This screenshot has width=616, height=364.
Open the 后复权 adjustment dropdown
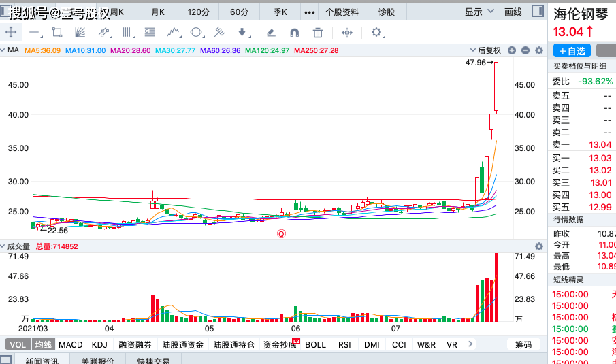[x=485, y=50]
